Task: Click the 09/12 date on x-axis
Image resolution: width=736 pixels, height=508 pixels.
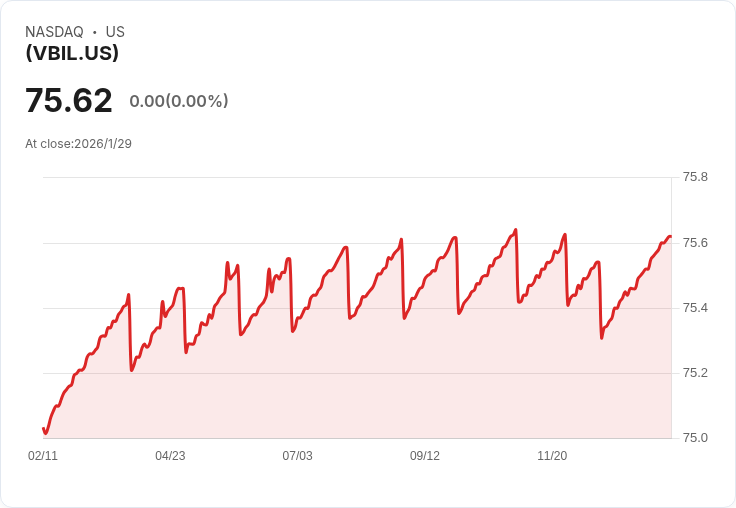Action: (x=425, y=456)
